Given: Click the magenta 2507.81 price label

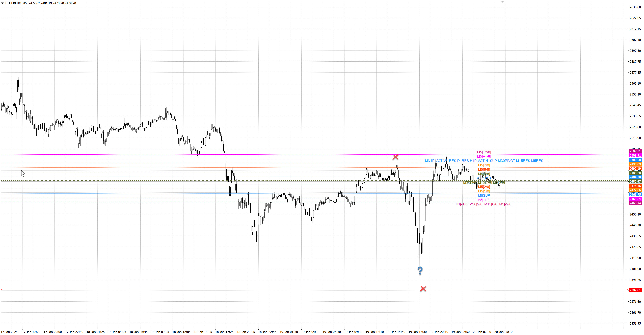Looking at the screenshot, I should pyautogui.click(x=635, y=151).
